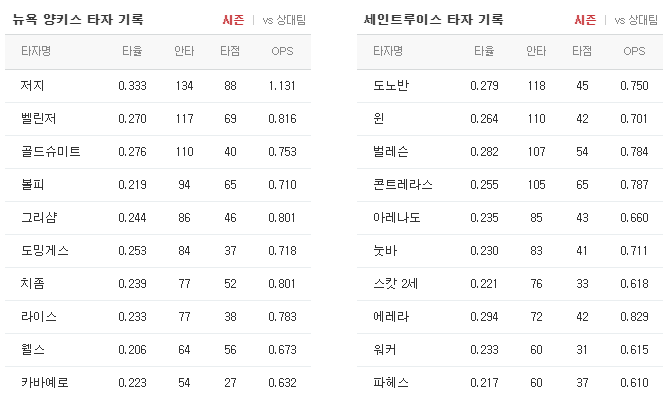Open 콘트레라스 batter entry

pos(403,184)
